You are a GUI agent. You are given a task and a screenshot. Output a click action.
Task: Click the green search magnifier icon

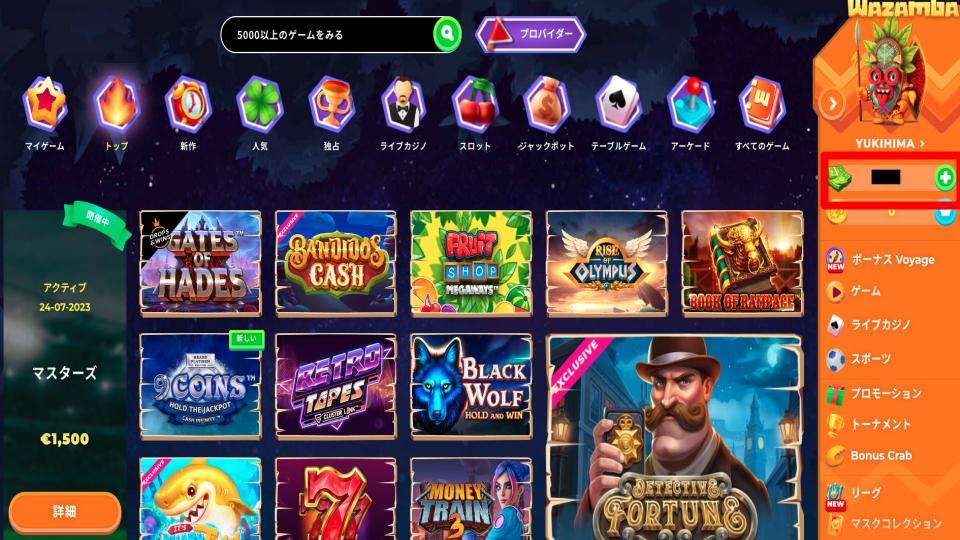click(x=448, y=34)
